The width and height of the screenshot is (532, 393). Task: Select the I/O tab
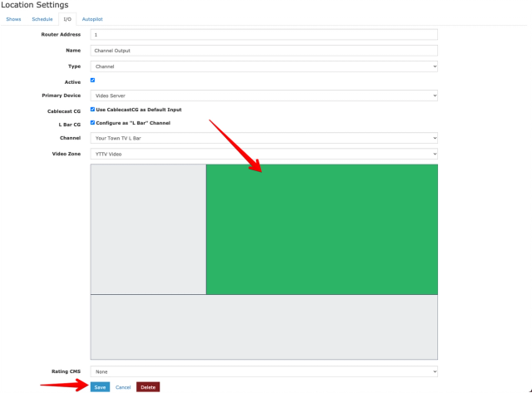click(x=67, y=19)
